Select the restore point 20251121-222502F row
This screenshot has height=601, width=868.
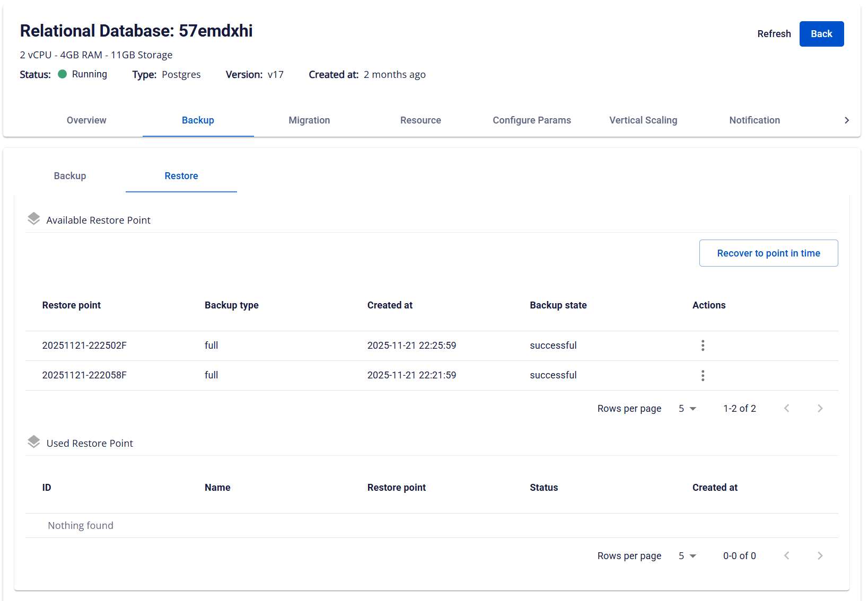(x=84, y=346)
